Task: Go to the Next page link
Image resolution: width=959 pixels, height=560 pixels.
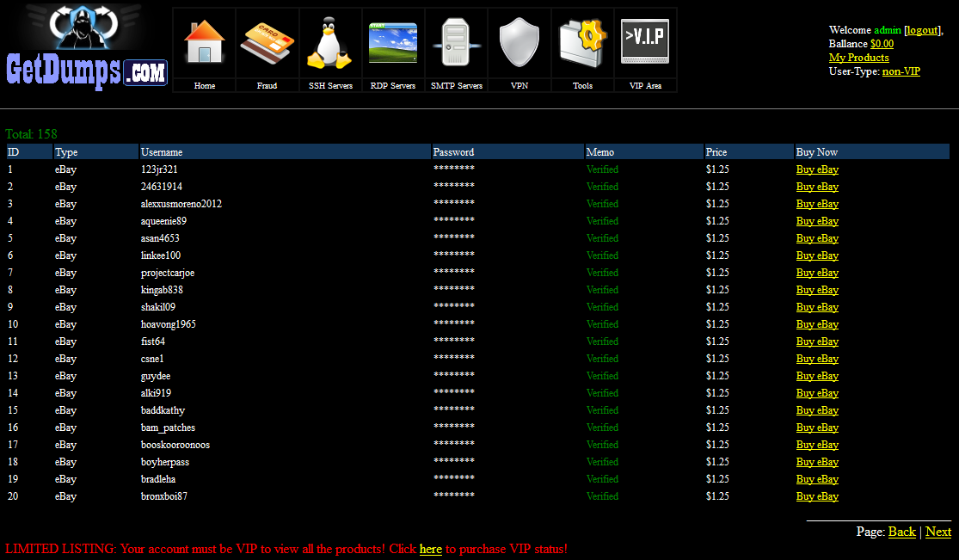Action: tap(938, 532)
